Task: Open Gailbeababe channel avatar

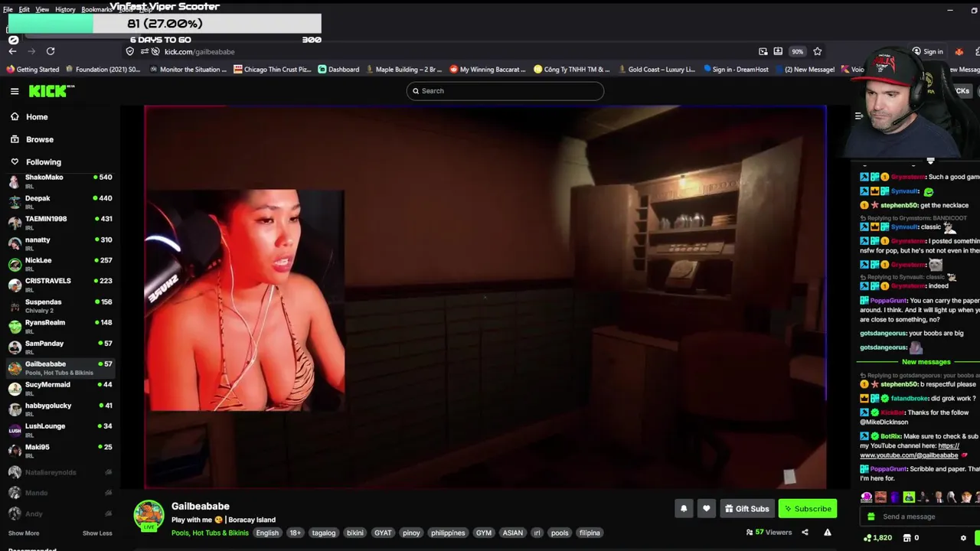Action: tap(149, 516)
